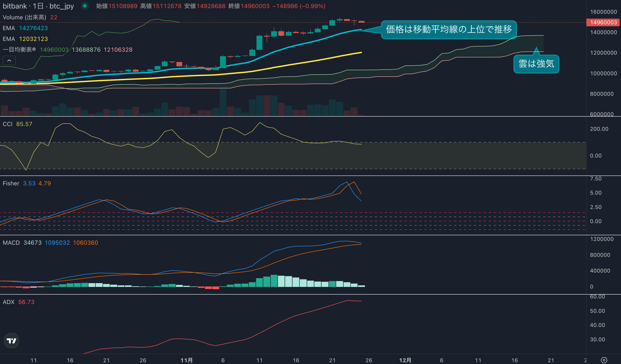Select the MACD indicator legend label
The width and height of the screenshot is (621, 364).
[11, 243]
